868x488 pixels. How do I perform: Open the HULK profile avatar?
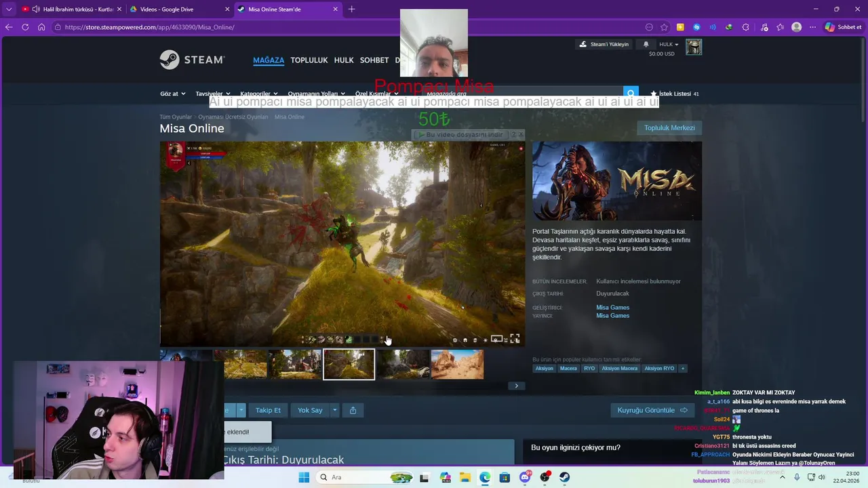click(694, 47)
